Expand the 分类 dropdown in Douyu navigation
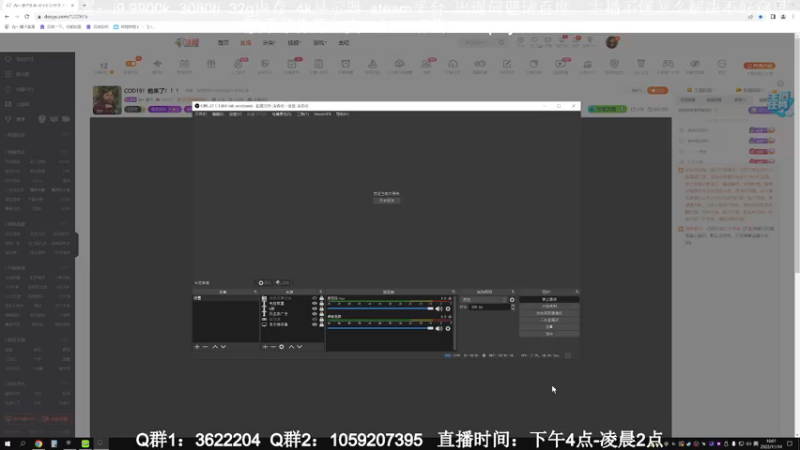800x450 pixels. click(x=269, y=43)
